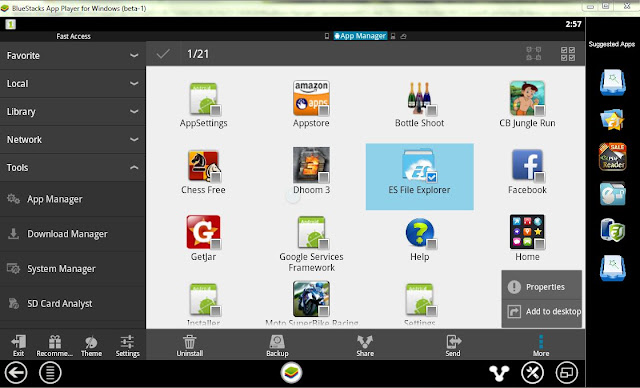
Task: Tick the CB Jungle Run checkbox
Action: coord(540,110)
